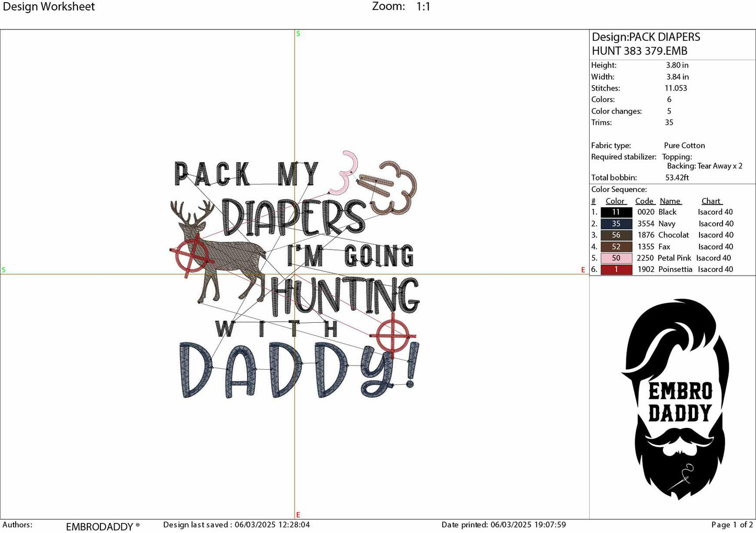The height and width of the screenshot is (533, 756).
Task: Click the design name 'PACK DIAPERS HUNT 383 379.EMB'
Action: pyautogui.click(x=646, y=44)
